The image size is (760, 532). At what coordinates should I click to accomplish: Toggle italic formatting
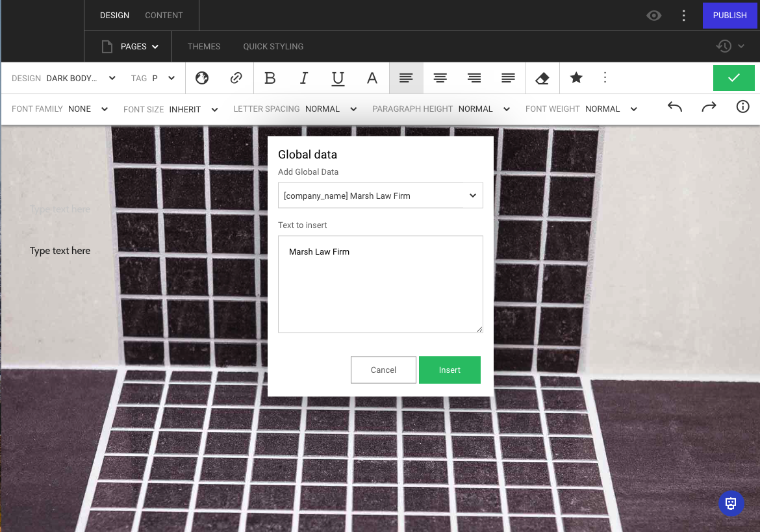point(304,78)
